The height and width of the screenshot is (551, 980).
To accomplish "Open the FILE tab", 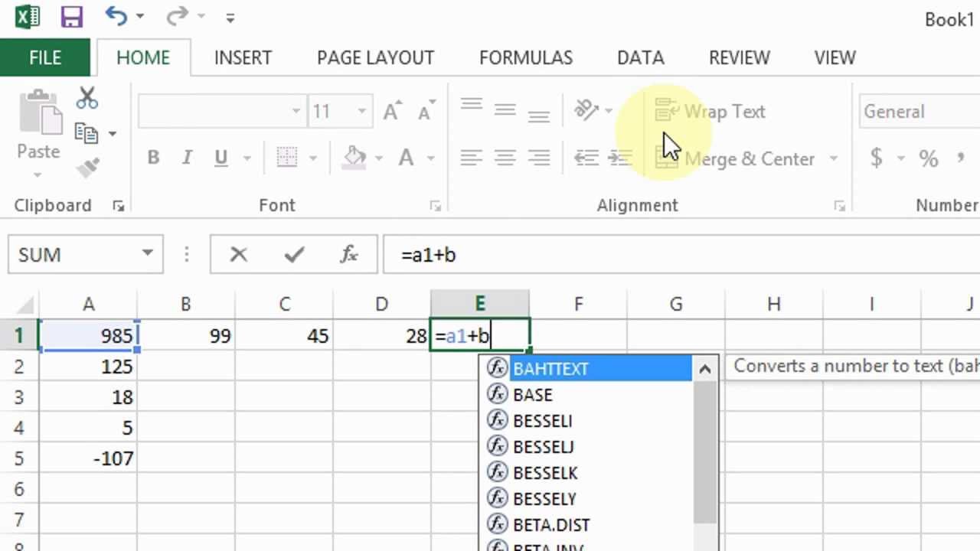I will point(45,58).
